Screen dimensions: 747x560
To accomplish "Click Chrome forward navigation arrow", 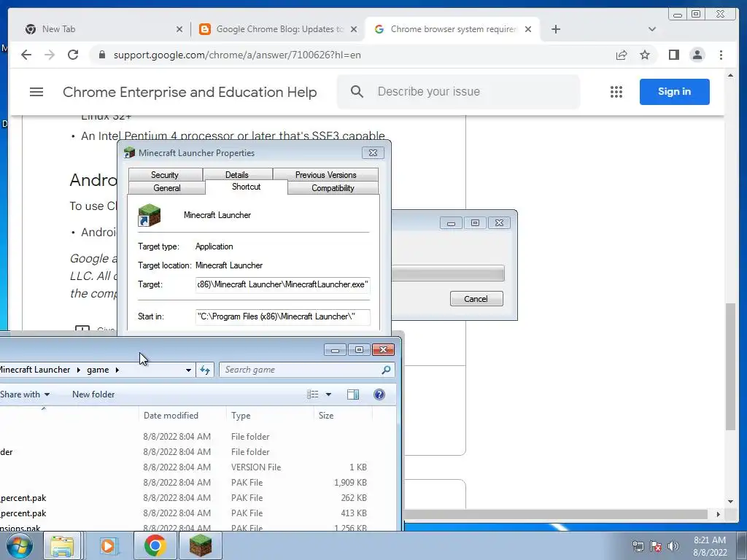I will (50, 55).
